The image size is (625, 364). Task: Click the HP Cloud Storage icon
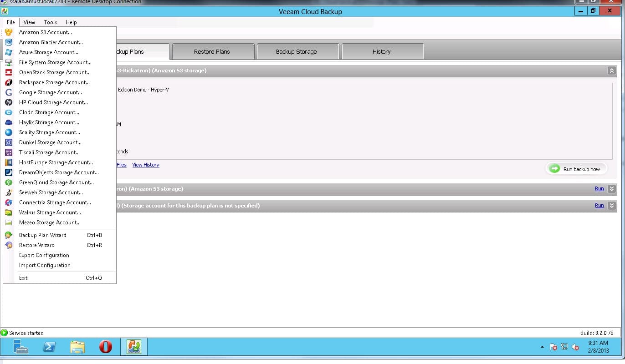(x=9, y=102)
